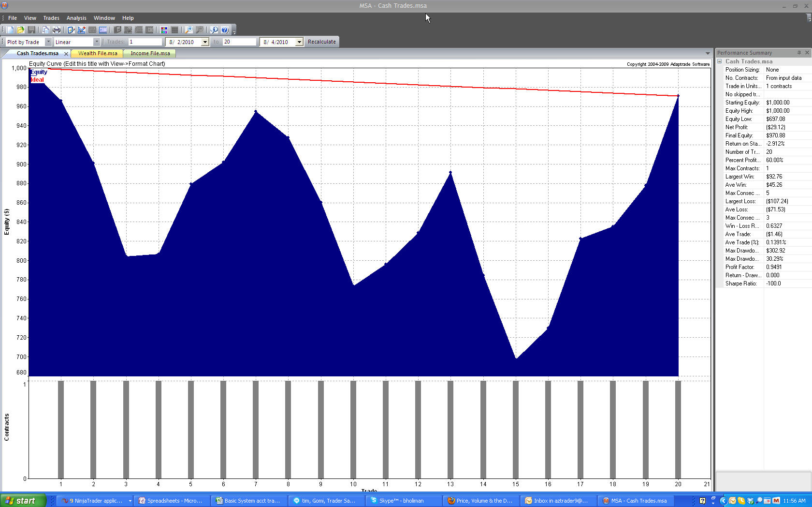Viewport: 812px width, 507px height.
Task: Click the Recalculate button
Action: point(322,42)
